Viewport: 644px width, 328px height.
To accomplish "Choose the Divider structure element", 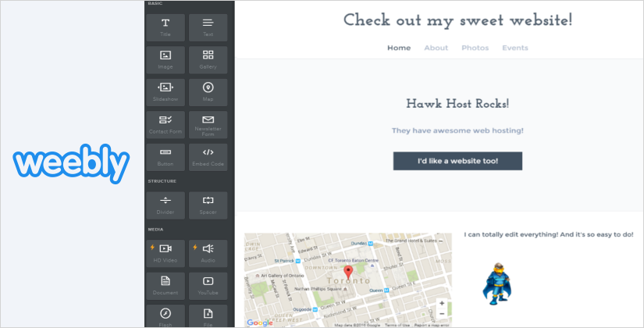I will coord(165,205).
